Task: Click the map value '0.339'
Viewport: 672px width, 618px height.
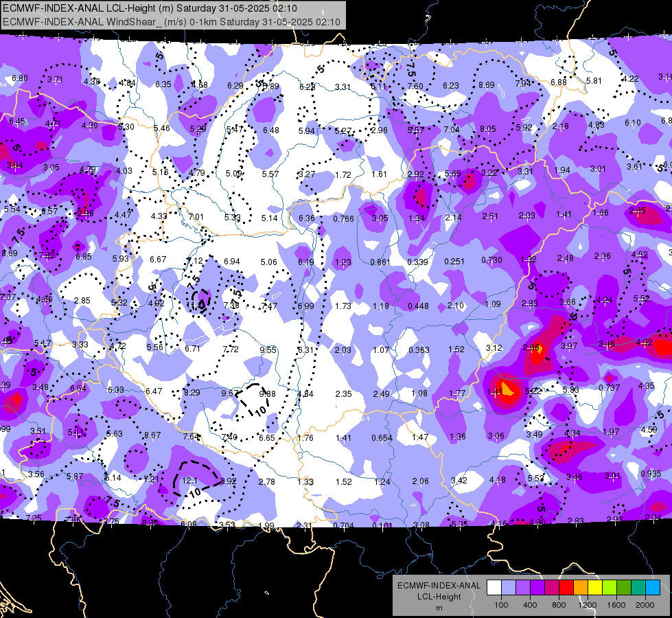Action: pos(418,262)
